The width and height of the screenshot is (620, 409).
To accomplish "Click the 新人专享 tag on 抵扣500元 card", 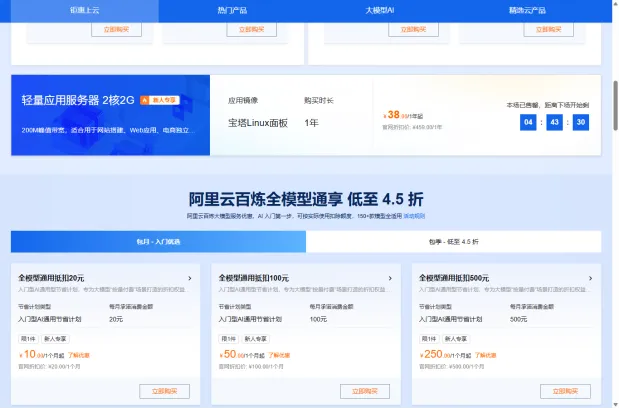I will (456, 339).
